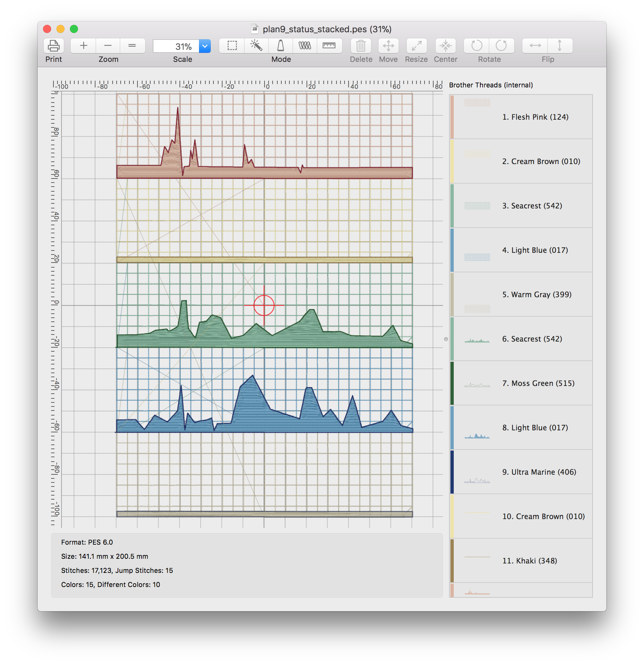Select thread 4. Light Blue (017)
This screenshot has width=644, height=665.
click(521, 250)
